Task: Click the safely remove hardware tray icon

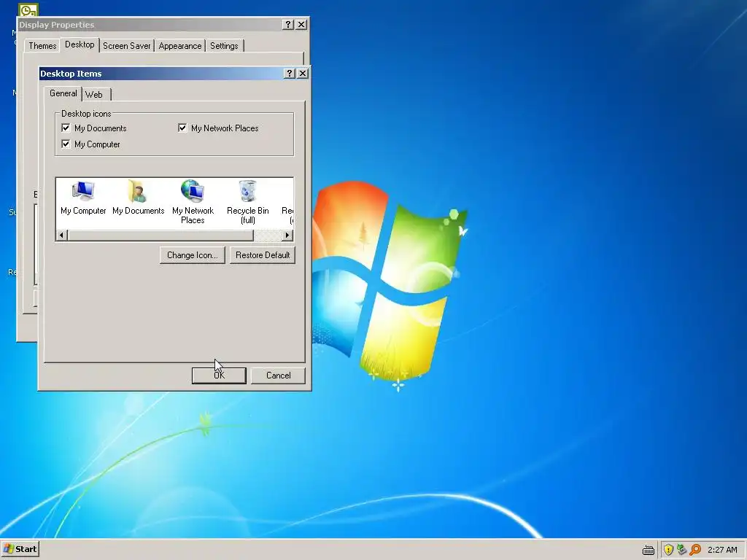Action: coord(682,550)
